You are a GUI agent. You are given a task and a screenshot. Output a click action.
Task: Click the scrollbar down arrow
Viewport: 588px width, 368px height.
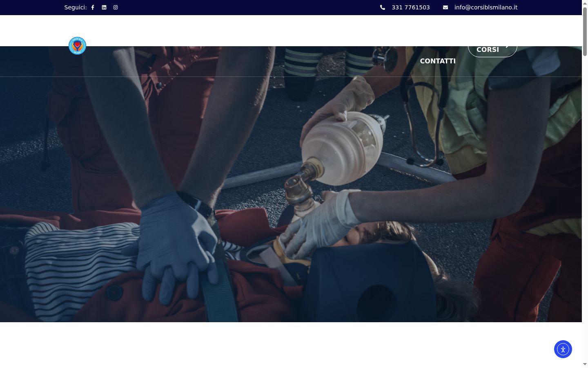[x=585, y=364]
